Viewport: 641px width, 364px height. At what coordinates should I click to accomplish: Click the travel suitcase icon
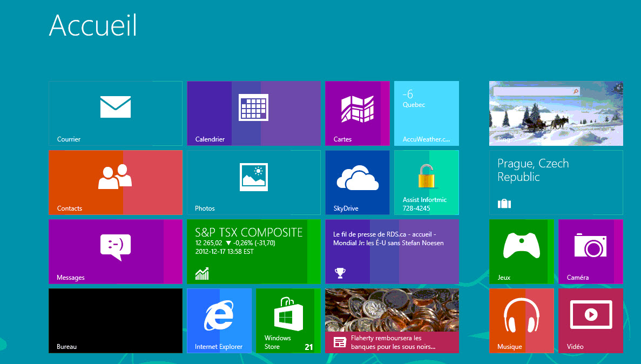504,203
